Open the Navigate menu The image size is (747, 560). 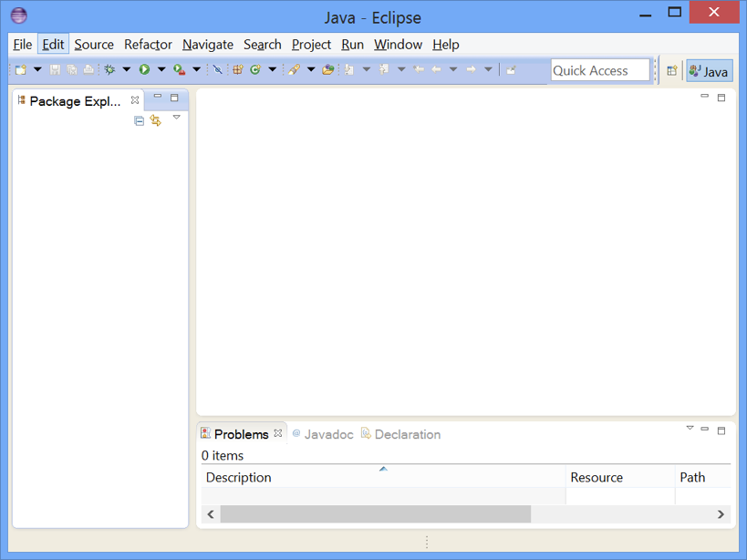pos(208,45)
